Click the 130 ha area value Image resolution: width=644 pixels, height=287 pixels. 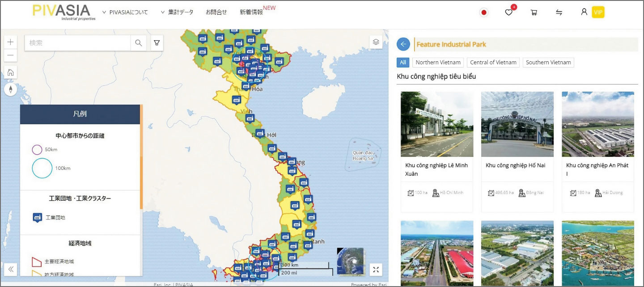[584, 193]
